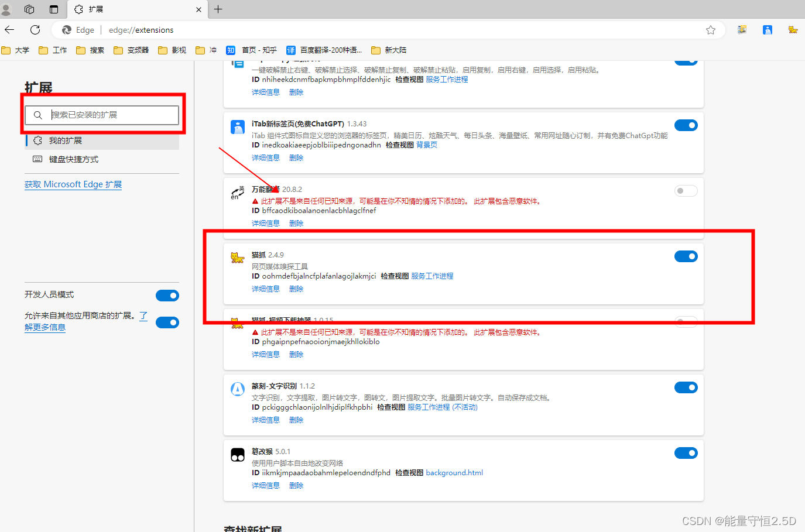Click the first toolbar extension icon
Viewport: 805px width, 532px height.
pyautogui.click(x=742, y=30)
